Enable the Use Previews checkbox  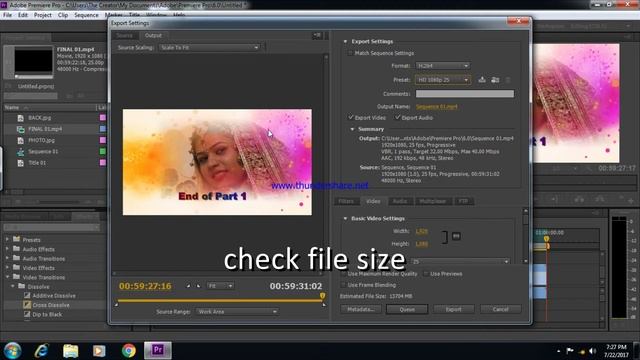426,274
